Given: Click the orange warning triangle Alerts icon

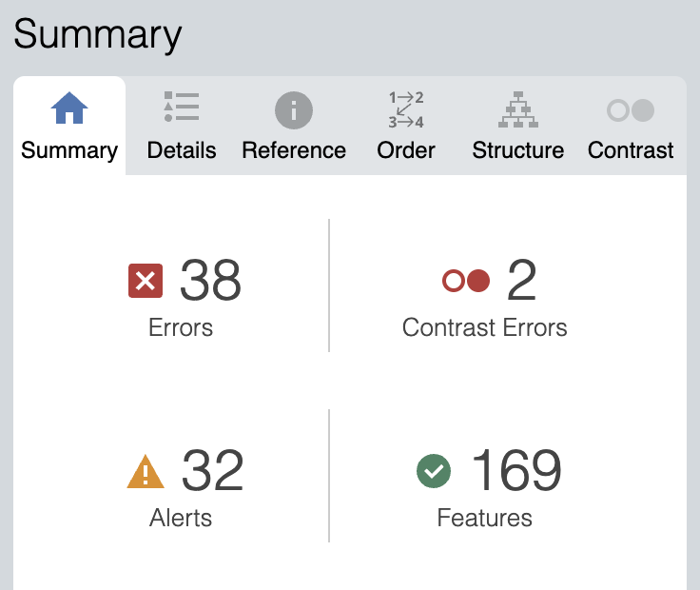Looking at the screenshot, I should point(146,471).
